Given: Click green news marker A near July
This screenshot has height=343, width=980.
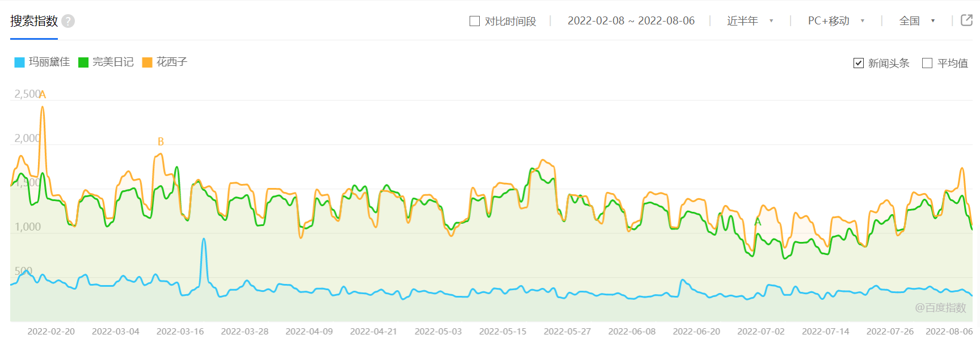Looking at the screenshot, I should (757, 222).
